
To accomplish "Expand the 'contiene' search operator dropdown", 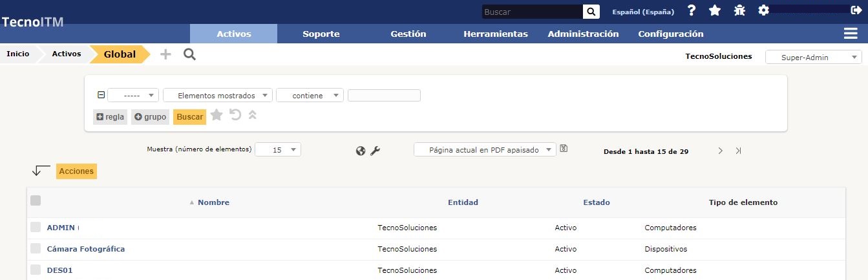I will click(310, 96).
